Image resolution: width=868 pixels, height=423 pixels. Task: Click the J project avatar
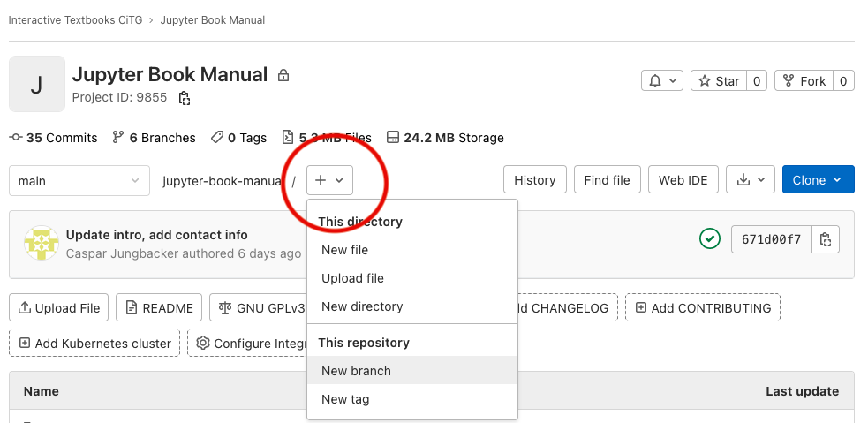[x=36, y=84]
